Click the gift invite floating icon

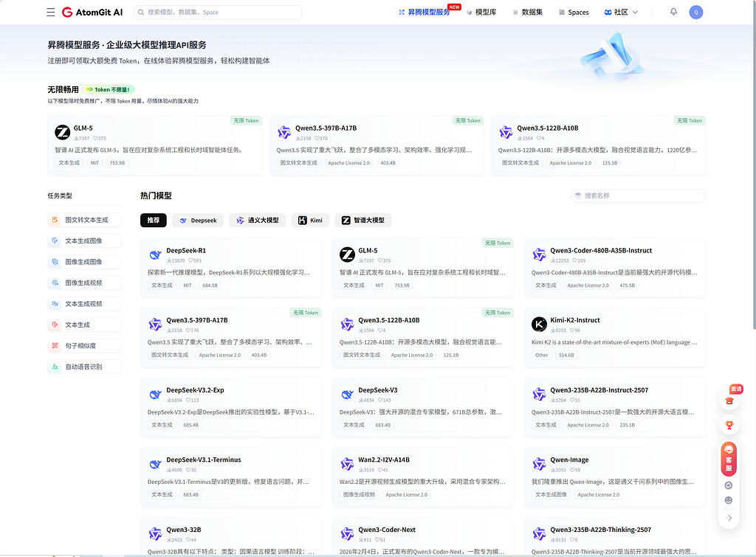pyautogui.click(x=729, y=401)
